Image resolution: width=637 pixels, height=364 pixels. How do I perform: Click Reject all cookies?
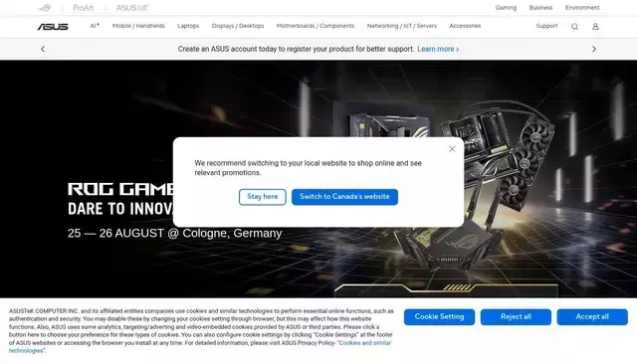point(516,317)
